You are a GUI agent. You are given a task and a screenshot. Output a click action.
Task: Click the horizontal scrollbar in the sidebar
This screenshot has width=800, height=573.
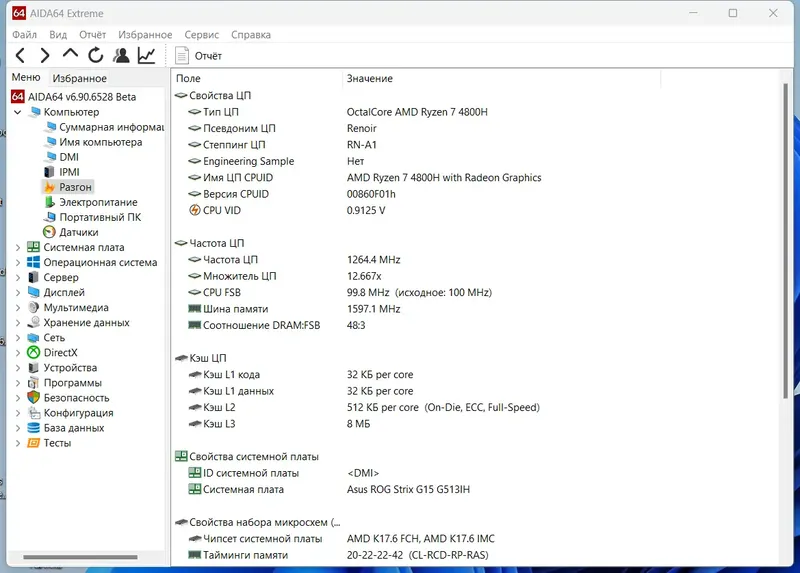click(80, 557)
